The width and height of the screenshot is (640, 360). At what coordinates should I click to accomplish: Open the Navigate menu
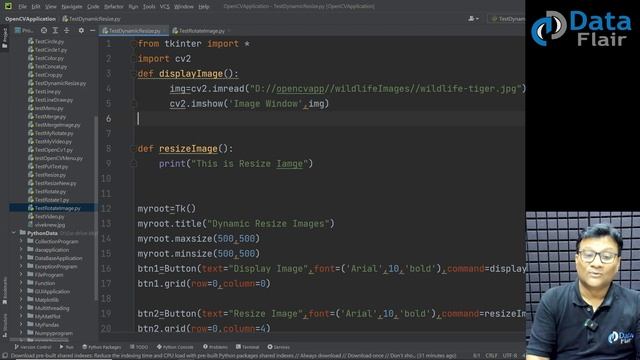(72, 7)
